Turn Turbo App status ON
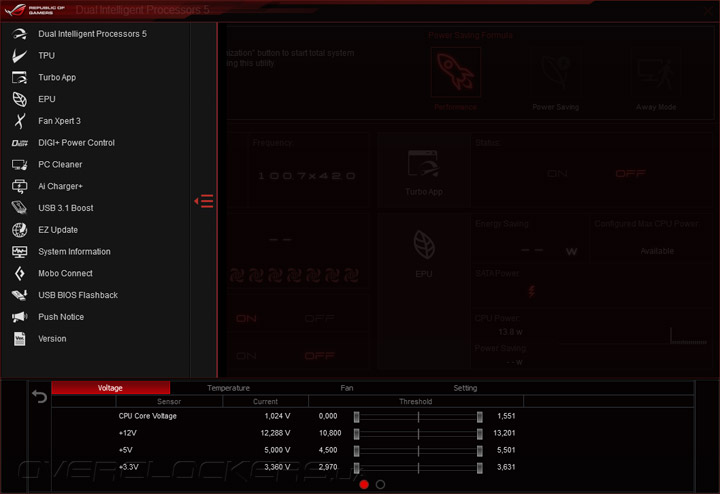720x494 pixels. tap(557, 174)
